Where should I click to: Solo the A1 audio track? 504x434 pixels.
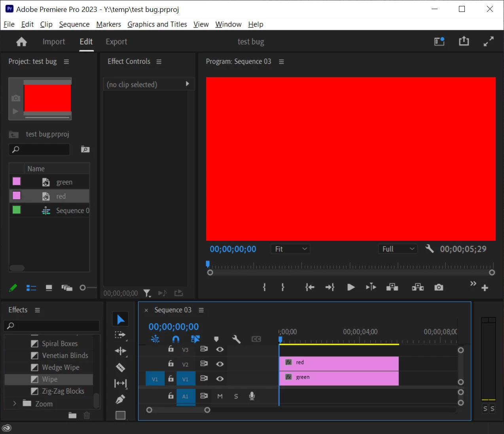point(236,396)
